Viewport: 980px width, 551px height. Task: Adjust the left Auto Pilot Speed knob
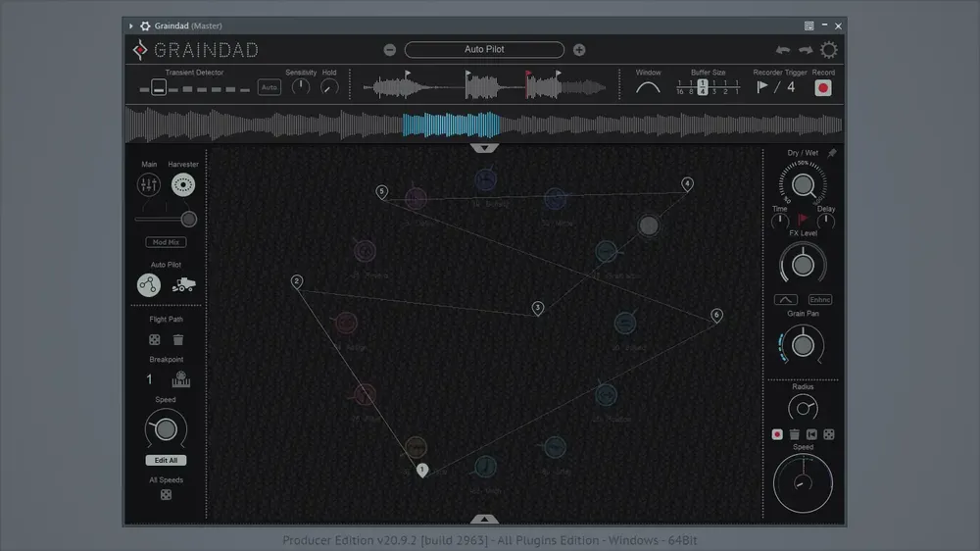pyautogui.click(x=166, y=429)
